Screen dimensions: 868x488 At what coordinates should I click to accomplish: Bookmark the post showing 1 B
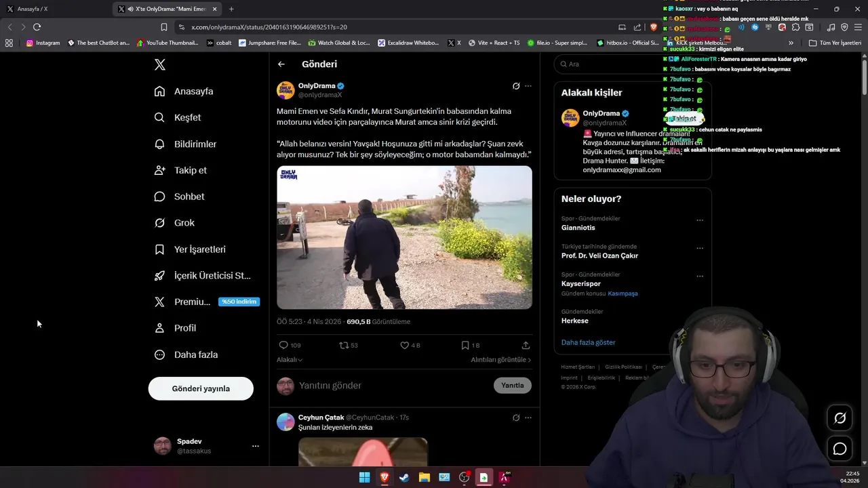pos(465,345)
